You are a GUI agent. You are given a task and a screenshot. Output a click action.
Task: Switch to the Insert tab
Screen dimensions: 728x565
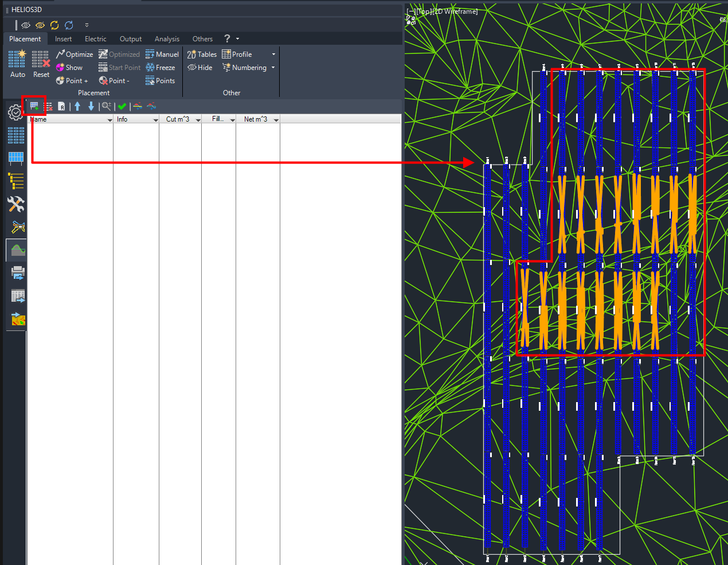click(63, 39)
